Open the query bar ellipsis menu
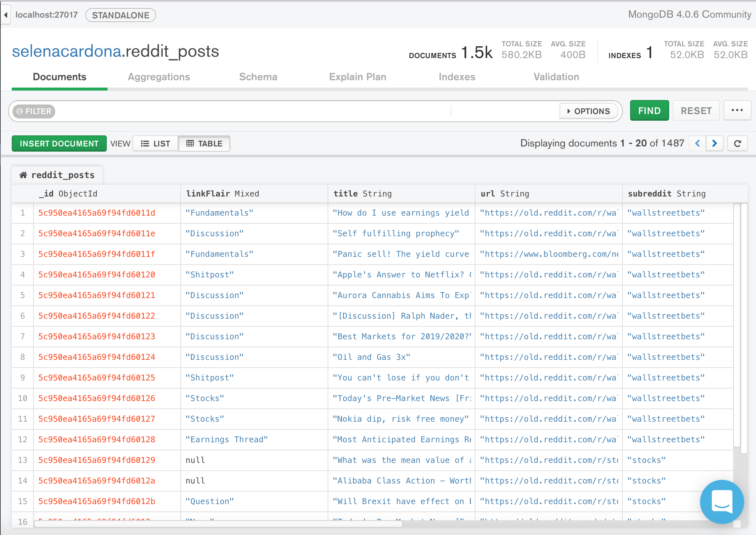 click(x=737, y=110)
